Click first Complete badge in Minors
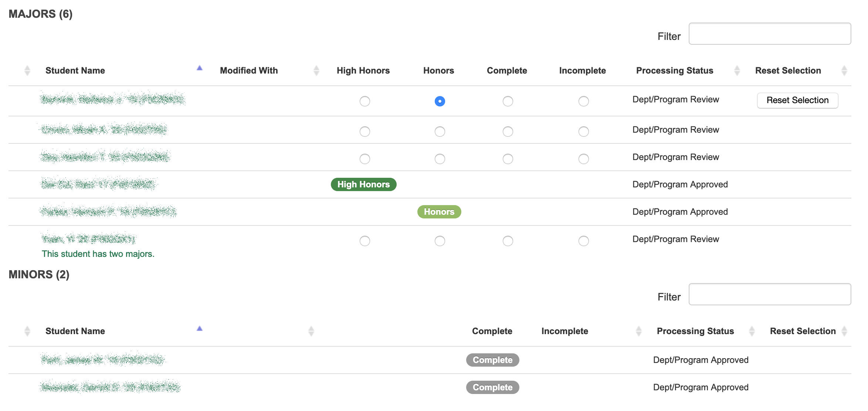Screen dimensions: 868x411 pos(492,360)
